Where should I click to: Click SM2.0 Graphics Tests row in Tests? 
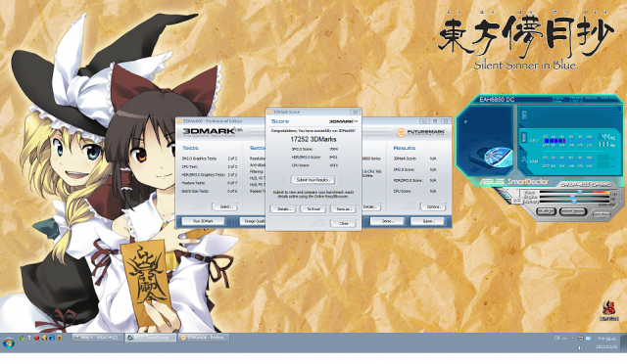coord(209,159)
